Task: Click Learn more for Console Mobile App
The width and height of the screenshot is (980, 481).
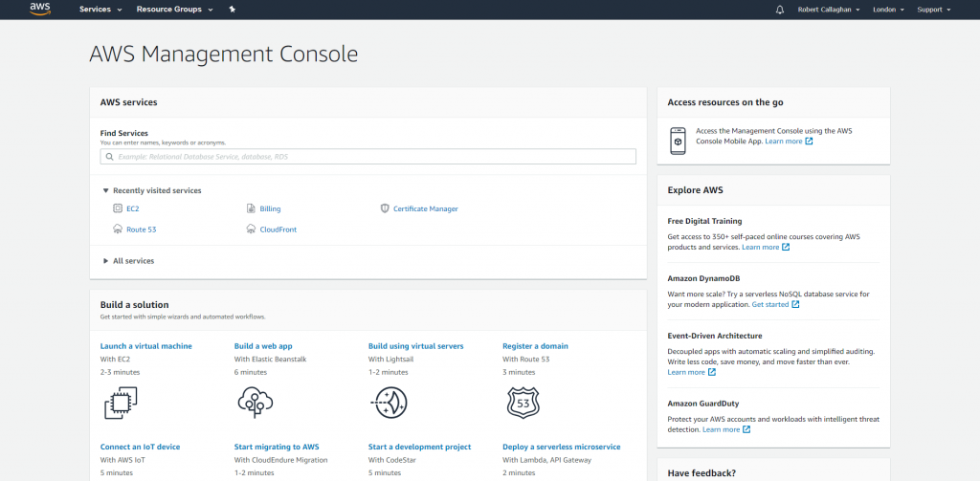Action: click(x=784, y=142)
